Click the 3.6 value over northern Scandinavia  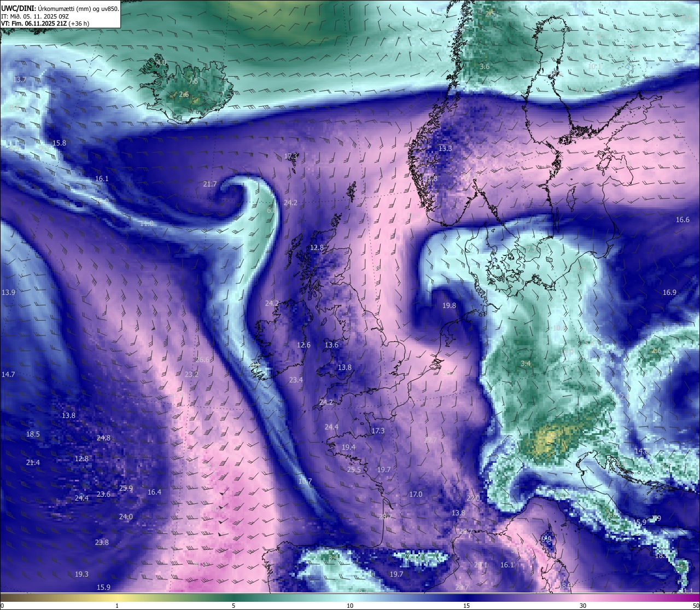pyautogui.click(x=485, y=66)
